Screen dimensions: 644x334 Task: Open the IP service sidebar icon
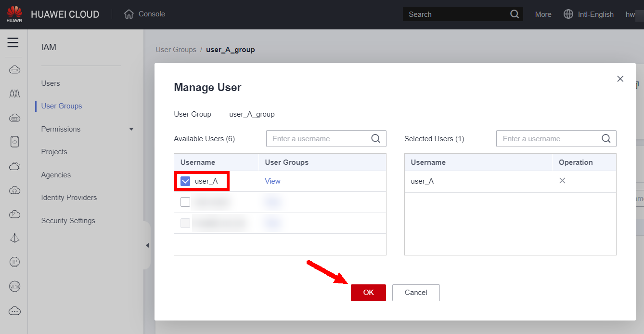[14, 262]
